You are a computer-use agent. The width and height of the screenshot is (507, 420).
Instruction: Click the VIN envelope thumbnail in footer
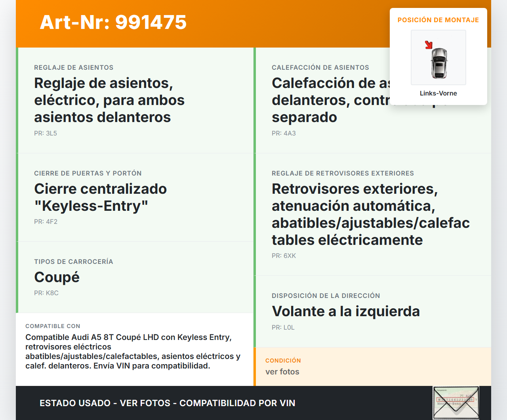click(x=456, y=403)
